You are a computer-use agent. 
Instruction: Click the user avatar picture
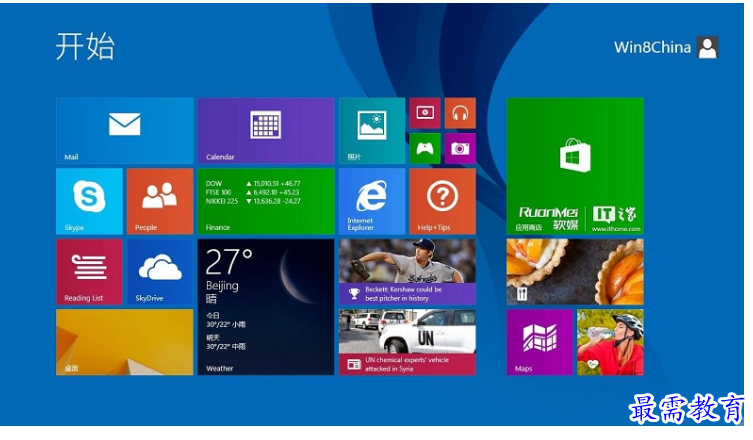708,48
